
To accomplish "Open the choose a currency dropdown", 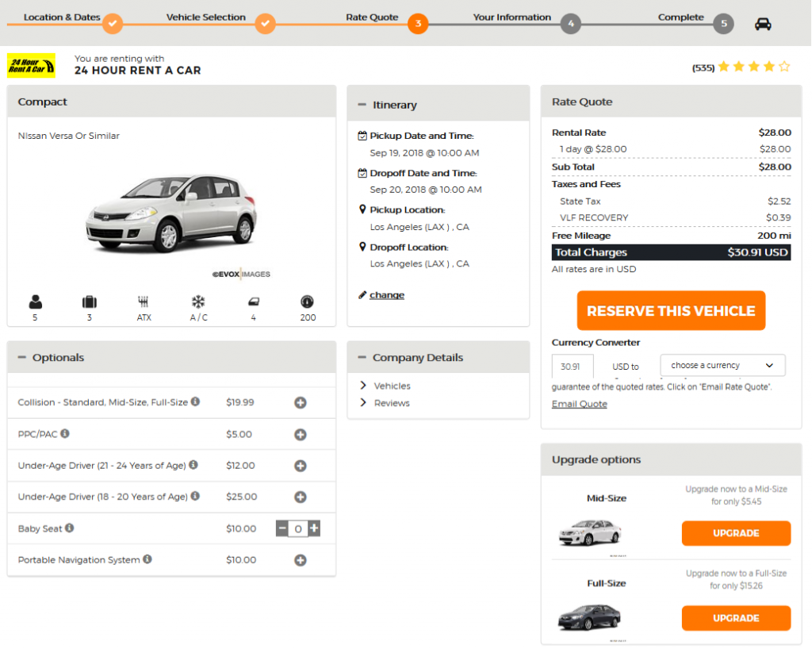I will coord(722,365).
